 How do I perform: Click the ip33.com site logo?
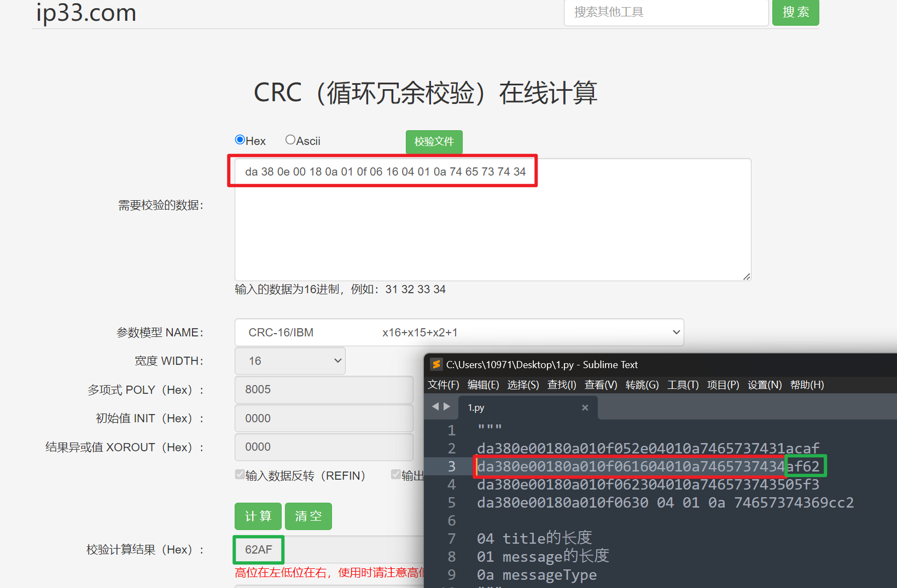click(86, 12)
